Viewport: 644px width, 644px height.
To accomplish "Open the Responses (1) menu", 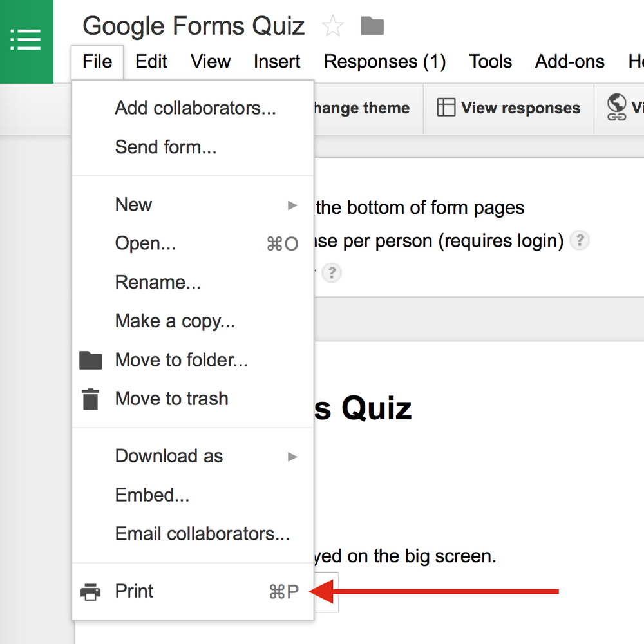I will 385,62.
